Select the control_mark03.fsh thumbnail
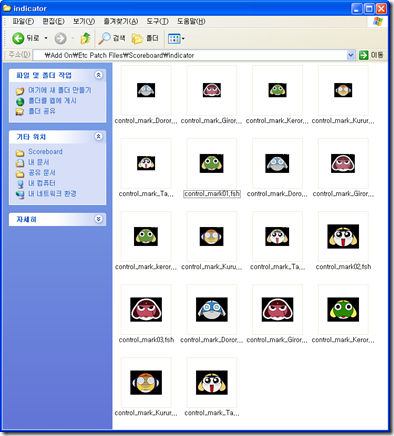The image size is (394, 436). pyautogui.click(x=146, y=309)
